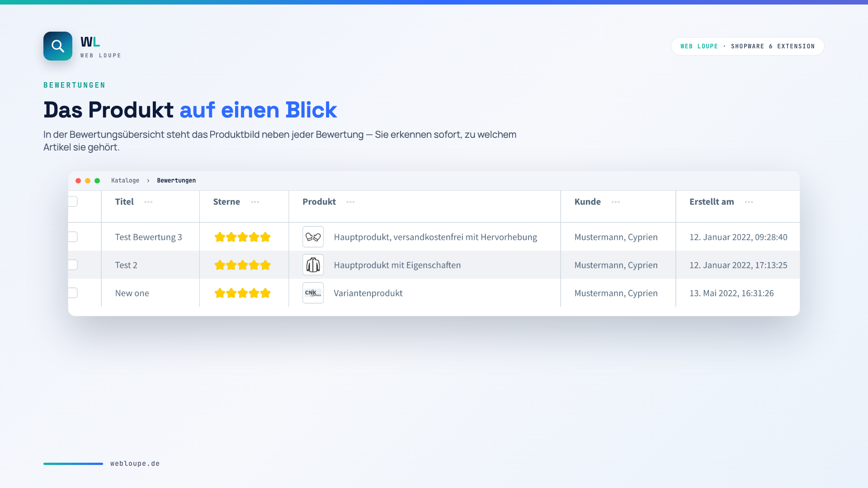Sort by the Produkt column header

tap(319, 202)
